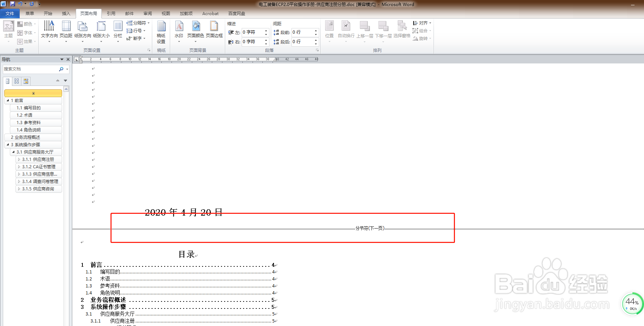Open 页面边框 page borders
Image resolution: width=644 pixels, height=326 pixels.
(214, 29)
